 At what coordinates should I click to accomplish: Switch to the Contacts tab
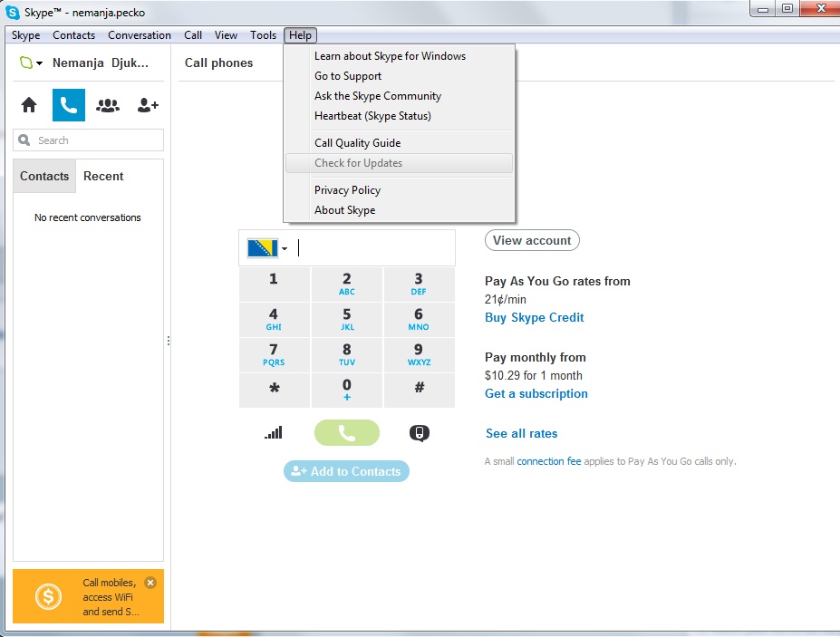[x=44, y=177]
